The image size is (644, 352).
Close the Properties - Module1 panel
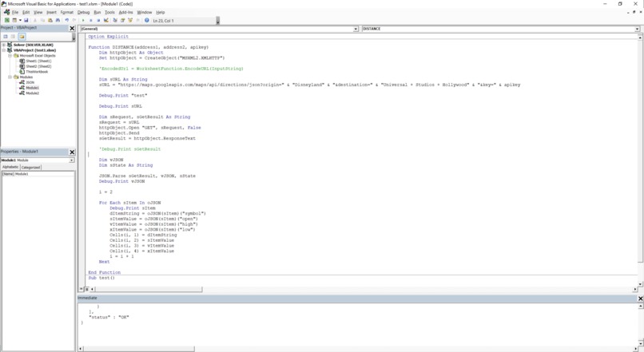click(x=72, y=152)
